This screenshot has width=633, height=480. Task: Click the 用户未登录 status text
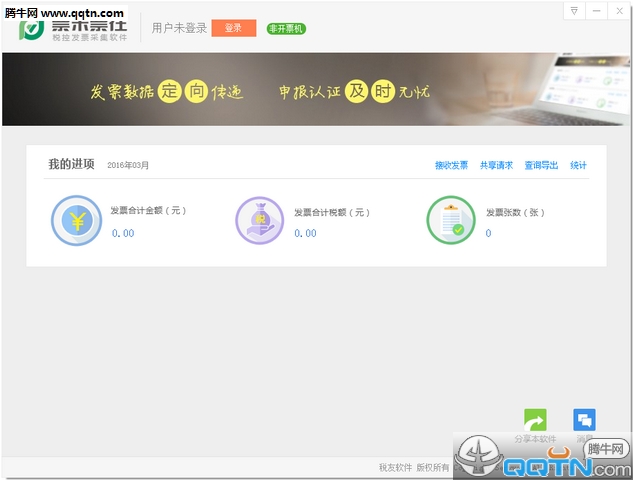[179, 28]
